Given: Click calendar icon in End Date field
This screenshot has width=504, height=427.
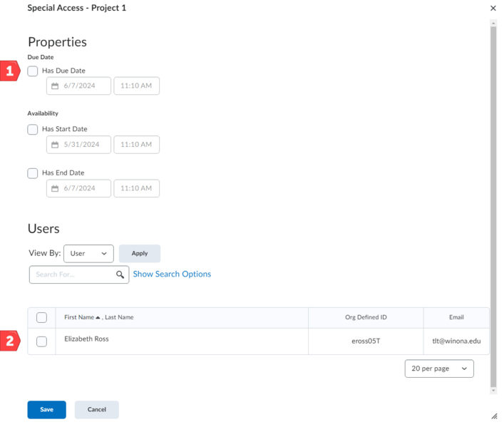Looking at the screenshot, I should (x=55, y=188).
